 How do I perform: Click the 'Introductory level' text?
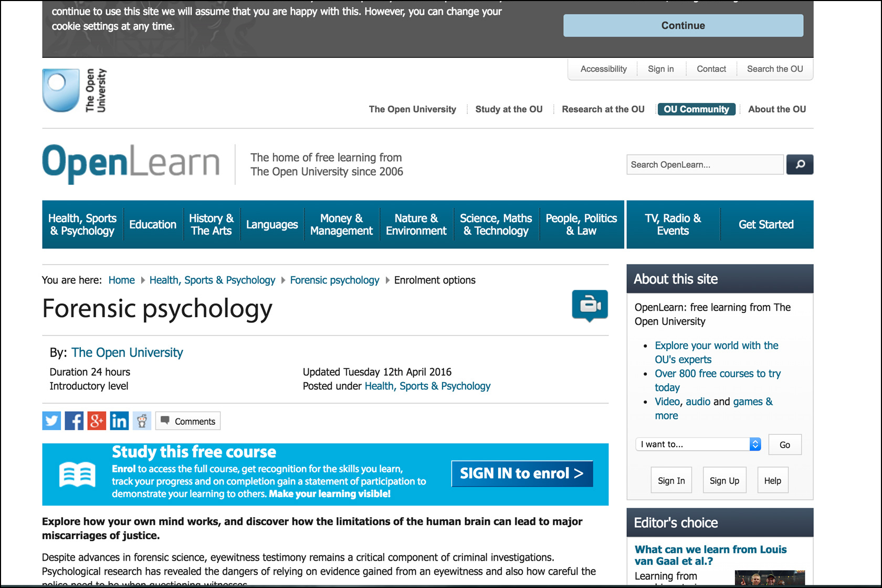[89, 386]
